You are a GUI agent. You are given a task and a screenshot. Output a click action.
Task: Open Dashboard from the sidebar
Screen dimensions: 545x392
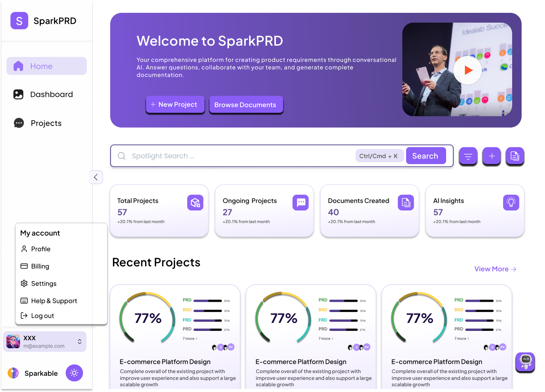pos(51,94)
